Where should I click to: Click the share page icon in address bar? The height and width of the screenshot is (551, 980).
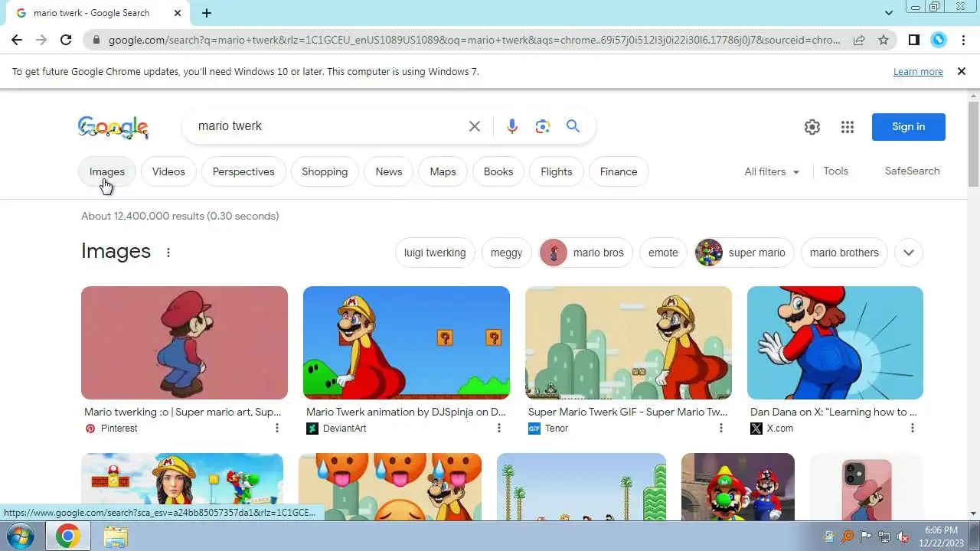coord(859,40)
